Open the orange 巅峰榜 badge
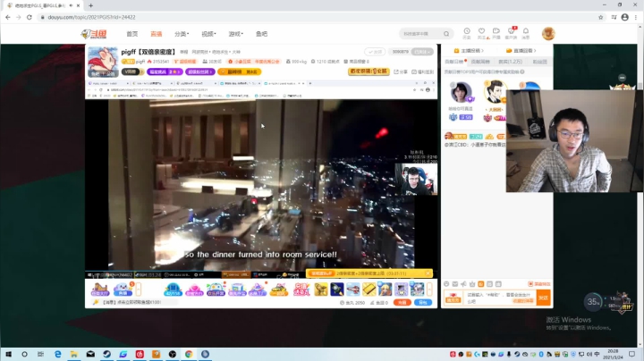The image size is (644, 361). [x=239, y=71]
